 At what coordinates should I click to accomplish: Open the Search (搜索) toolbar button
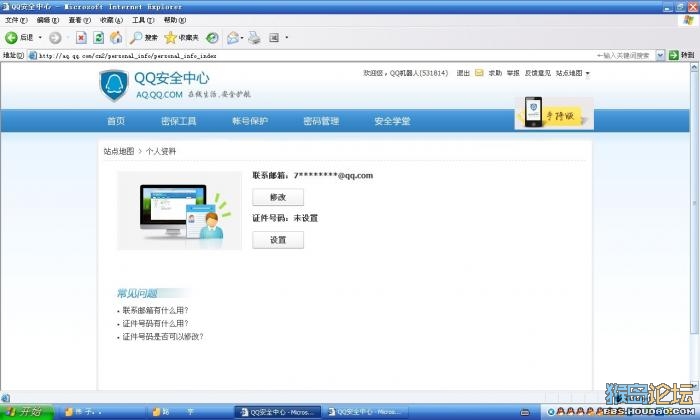143,38
